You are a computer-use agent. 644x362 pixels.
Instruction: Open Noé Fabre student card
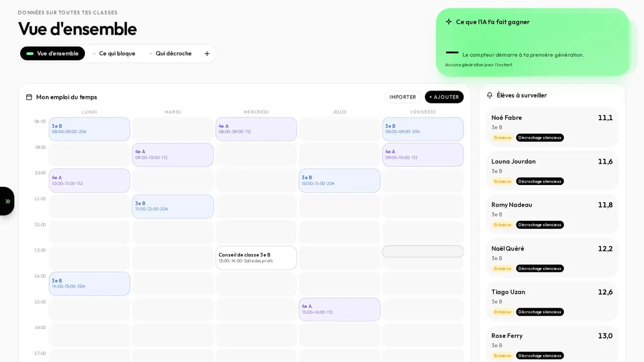[x=552, y=127]
